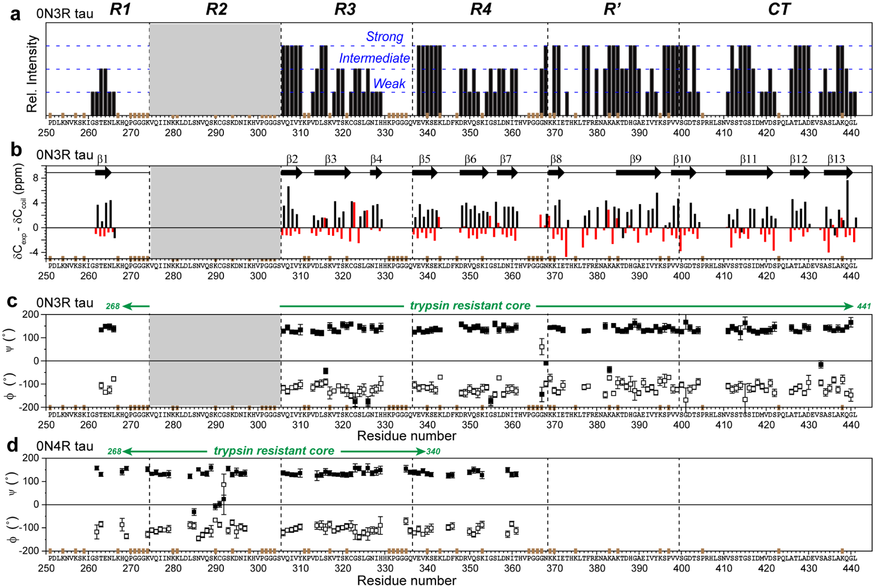Image resolution: width=875 pixels, height=588 pixels.
Task: Click the β2 strand label
Action: point(292,159)
